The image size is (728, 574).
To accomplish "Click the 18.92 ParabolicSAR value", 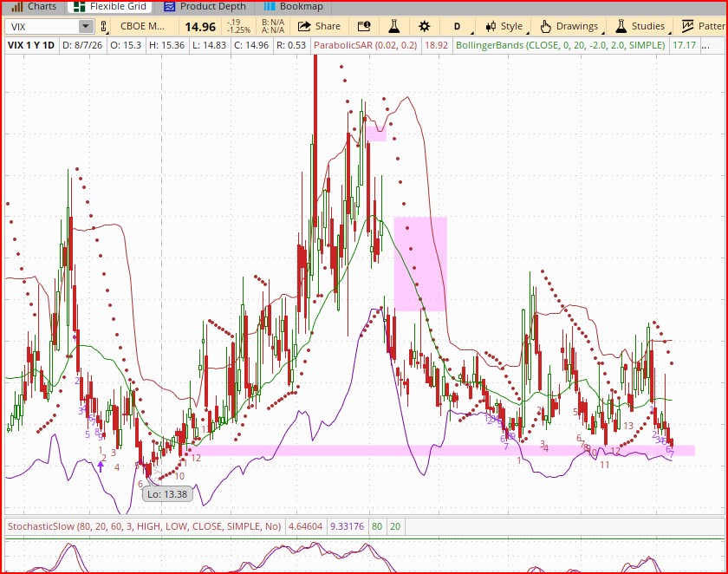I will (x=437, y=45).
